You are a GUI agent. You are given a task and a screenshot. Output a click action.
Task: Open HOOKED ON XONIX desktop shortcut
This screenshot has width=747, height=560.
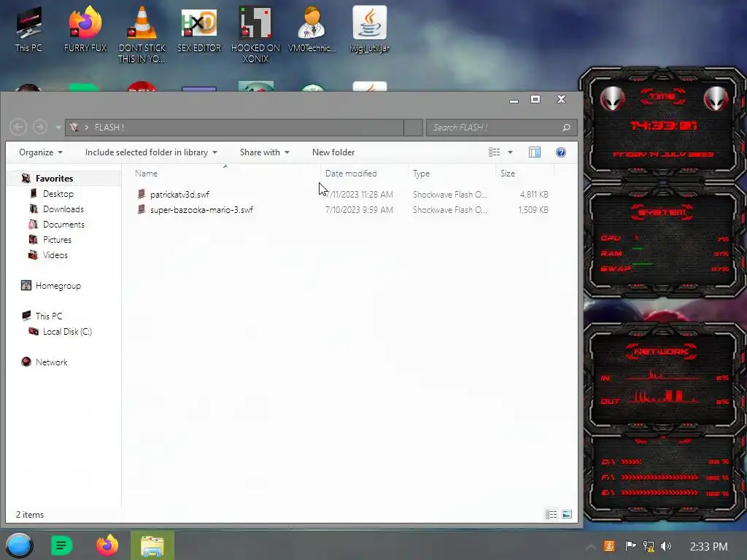[x=255, y=34]
